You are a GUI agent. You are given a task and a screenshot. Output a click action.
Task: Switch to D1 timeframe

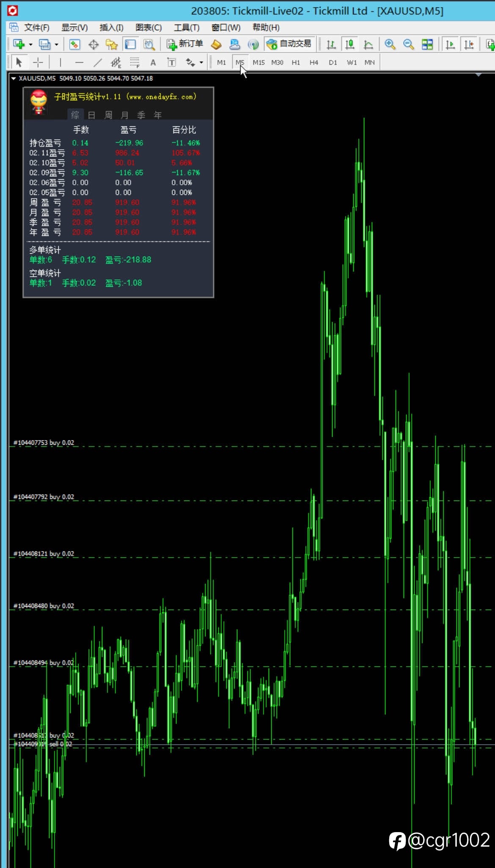tap(333, 63)
